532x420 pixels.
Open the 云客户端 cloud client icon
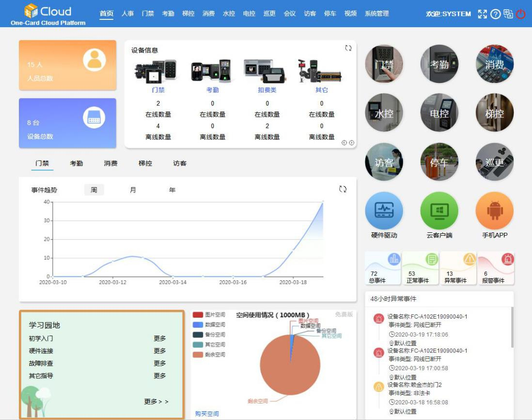tap(439, 210)
